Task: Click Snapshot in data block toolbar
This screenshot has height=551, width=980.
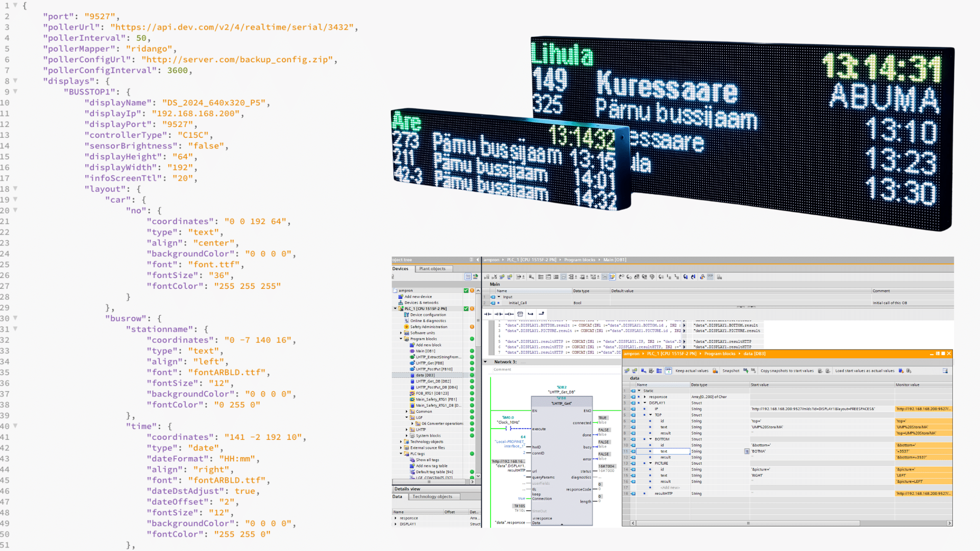Action: point(731,371)
